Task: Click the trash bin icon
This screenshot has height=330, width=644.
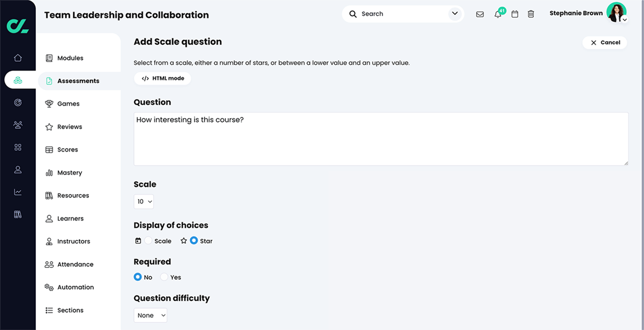Action: [x=531, y=14]
